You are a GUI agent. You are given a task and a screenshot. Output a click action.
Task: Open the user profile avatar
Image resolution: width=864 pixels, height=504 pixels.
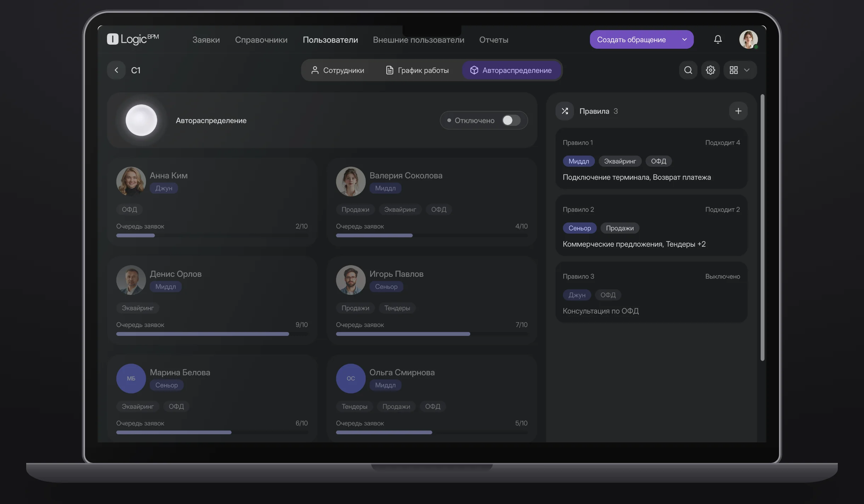[748, 39]
